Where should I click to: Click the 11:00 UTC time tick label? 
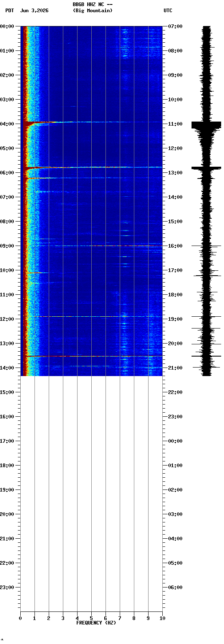coord(175,124)
